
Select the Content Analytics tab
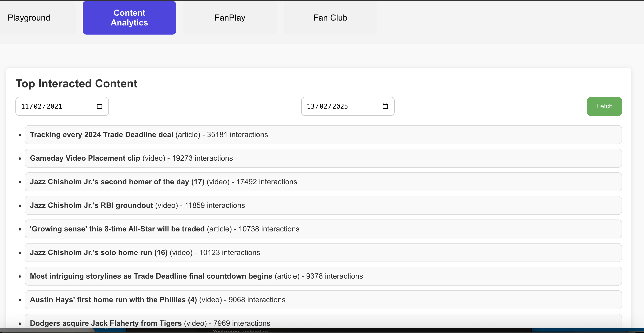(x=129, y=18)
